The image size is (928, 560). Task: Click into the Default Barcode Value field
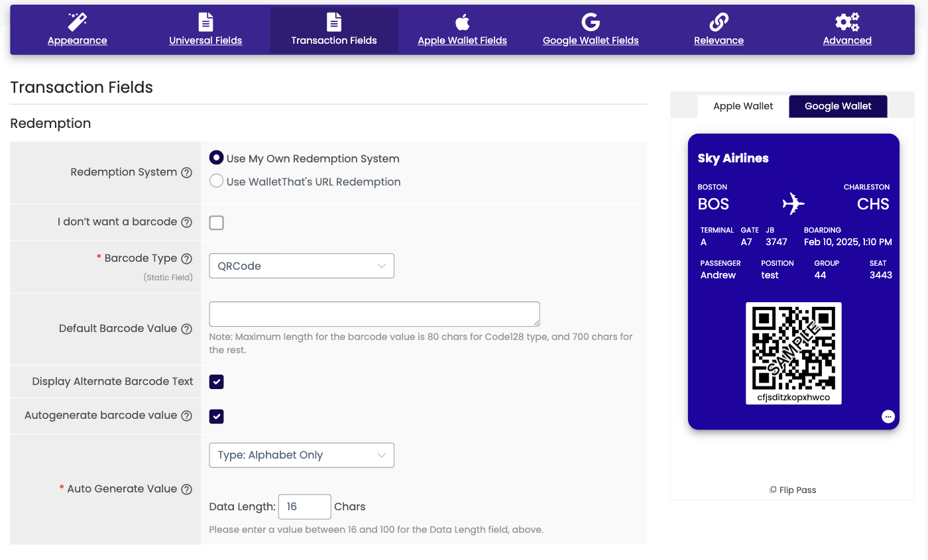tap(375, 314)
